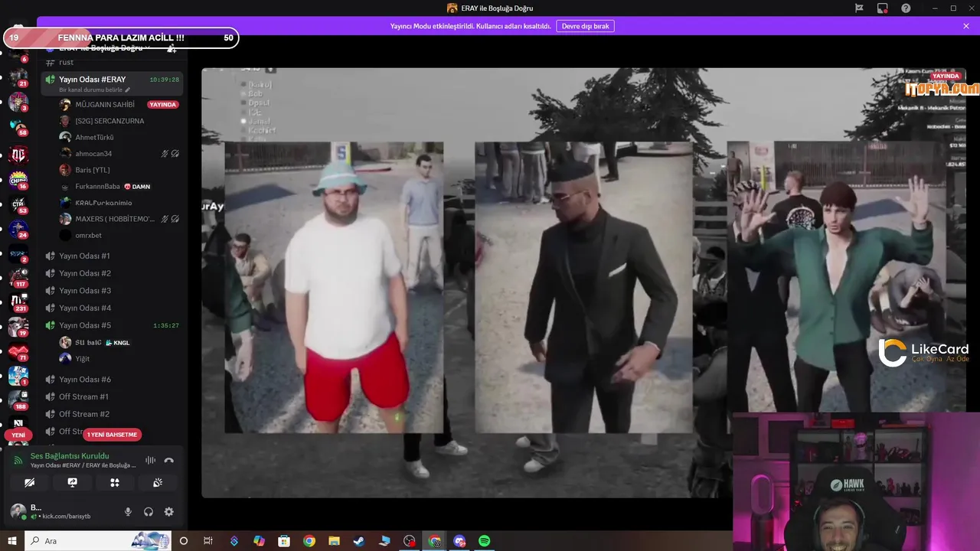This screenshot has width=980, height=551.
Task: Click user MAXERS ( HOBBİTEMO'...
Action: coord(115,219)
